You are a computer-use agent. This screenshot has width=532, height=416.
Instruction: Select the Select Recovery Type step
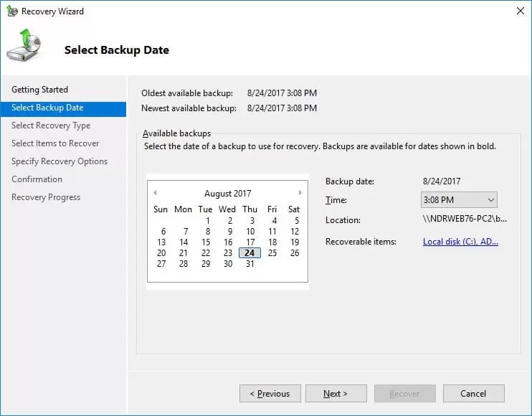51,126
